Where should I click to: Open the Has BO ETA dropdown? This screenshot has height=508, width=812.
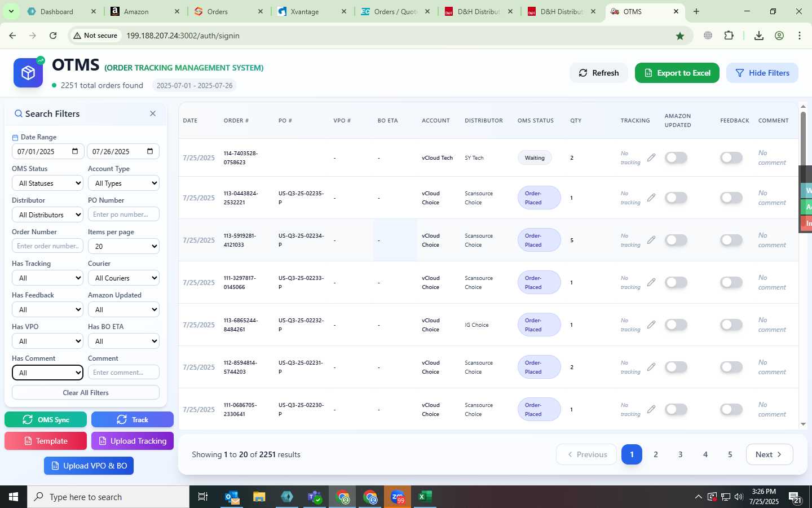point(123,341)
